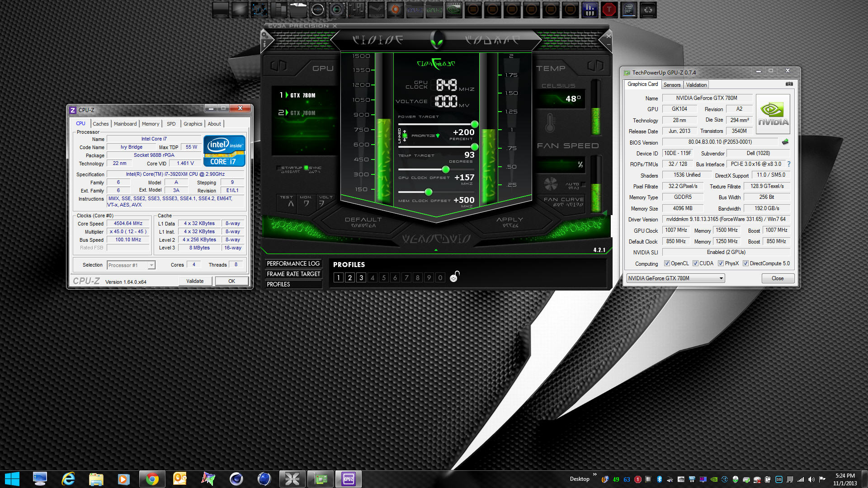The height and width of the screenshot is (488, 868).
Task: Switch to the SPD tab in CPU-Z
Action: point(171,124)
